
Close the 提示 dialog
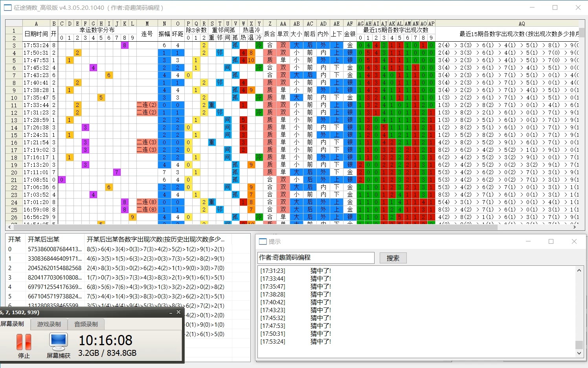click(x=574, y=241)
